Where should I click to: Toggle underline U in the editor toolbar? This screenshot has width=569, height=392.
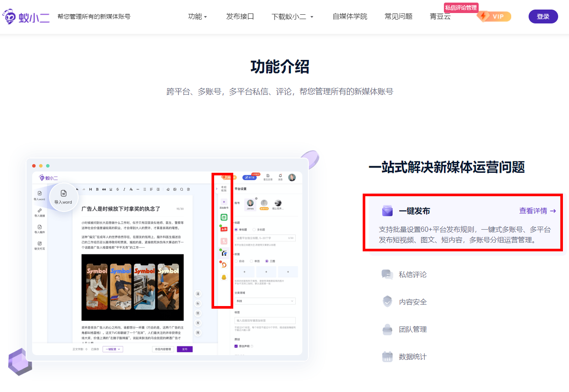coord(111,189)
